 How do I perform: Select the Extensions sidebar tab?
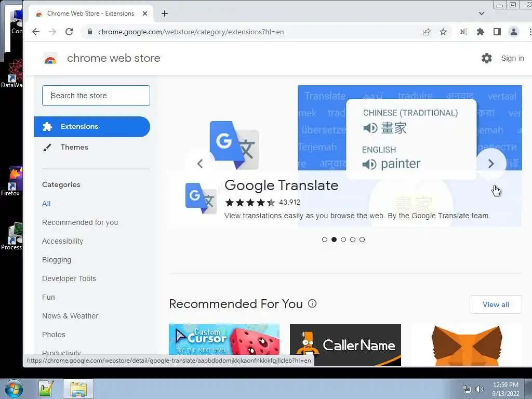tap(92, 127)
